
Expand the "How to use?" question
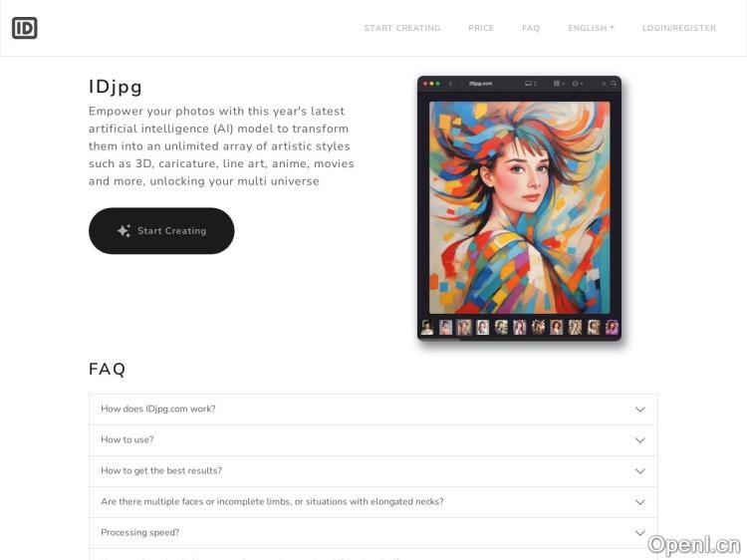click(x=373, y=440)
